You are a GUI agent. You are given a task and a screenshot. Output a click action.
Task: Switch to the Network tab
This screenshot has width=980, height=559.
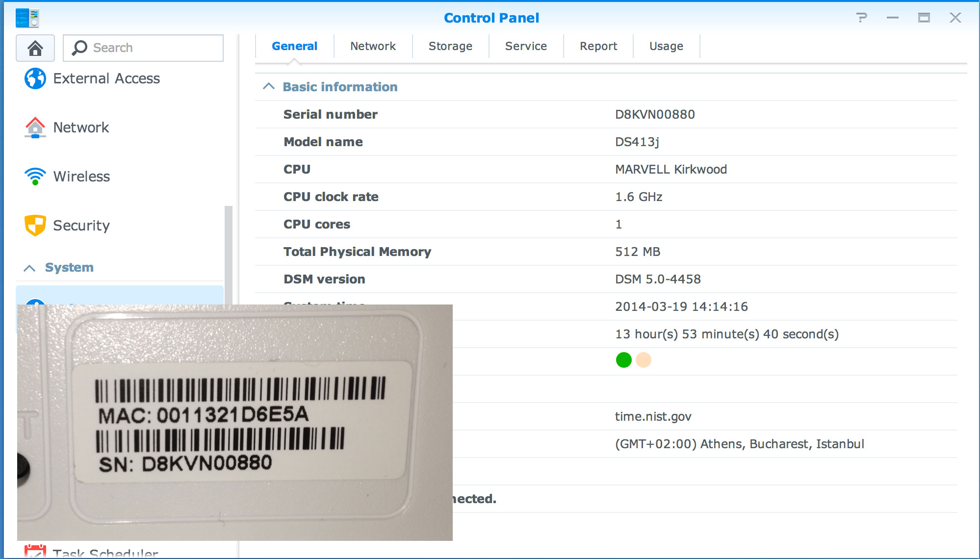pyautogui.click(x=373, y=46)
